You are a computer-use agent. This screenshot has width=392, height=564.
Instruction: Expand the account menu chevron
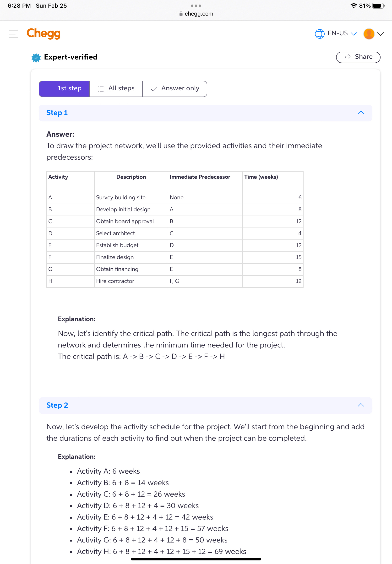click(380, 34)
